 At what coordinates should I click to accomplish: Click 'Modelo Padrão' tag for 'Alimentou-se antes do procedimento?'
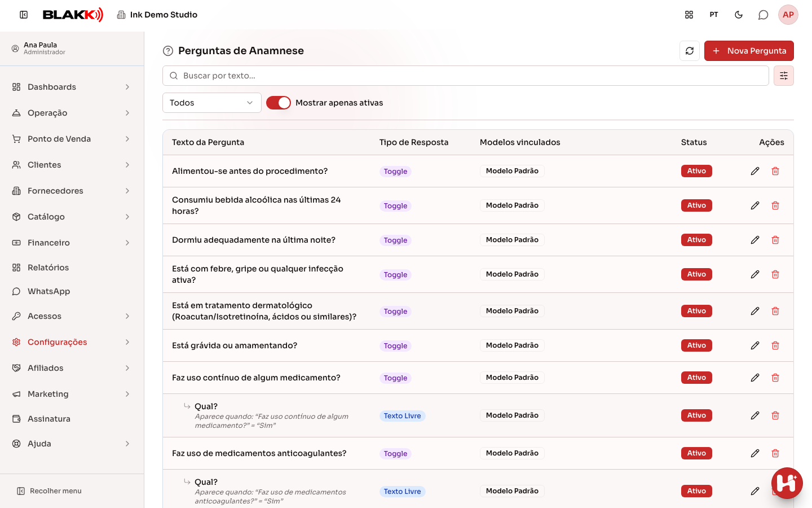(512, 171)
